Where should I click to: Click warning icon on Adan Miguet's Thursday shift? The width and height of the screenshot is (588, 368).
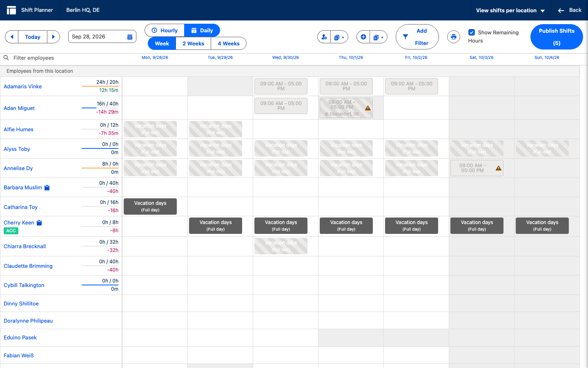tap(368, 108)
